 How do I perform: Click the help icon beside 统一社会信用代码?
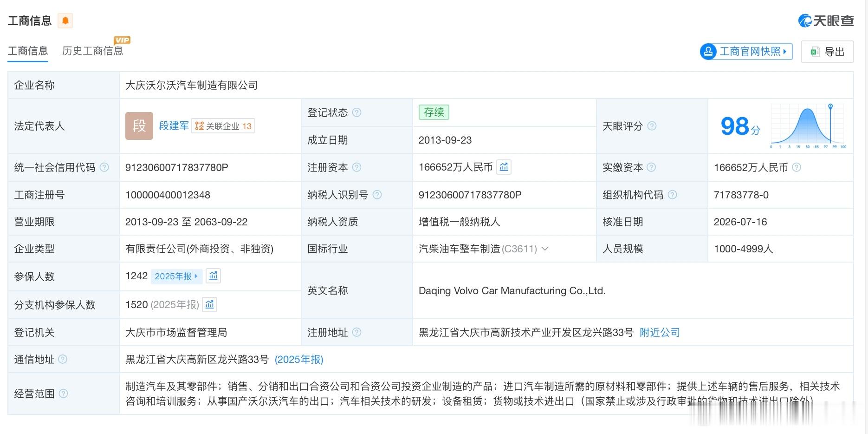click(104, 167)
